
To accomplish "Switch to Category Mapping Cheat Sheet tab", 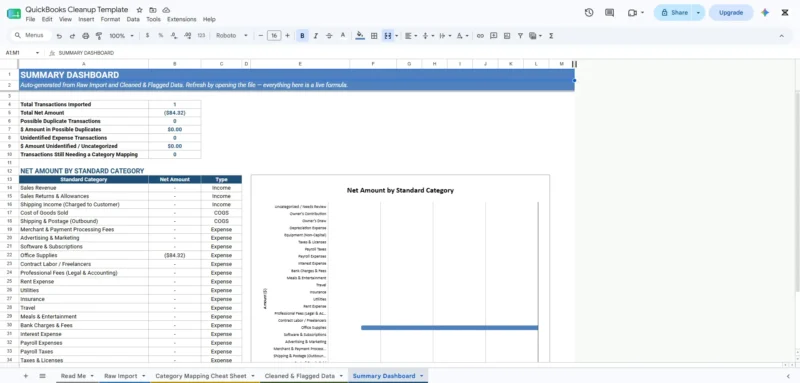I will point(205,376).
